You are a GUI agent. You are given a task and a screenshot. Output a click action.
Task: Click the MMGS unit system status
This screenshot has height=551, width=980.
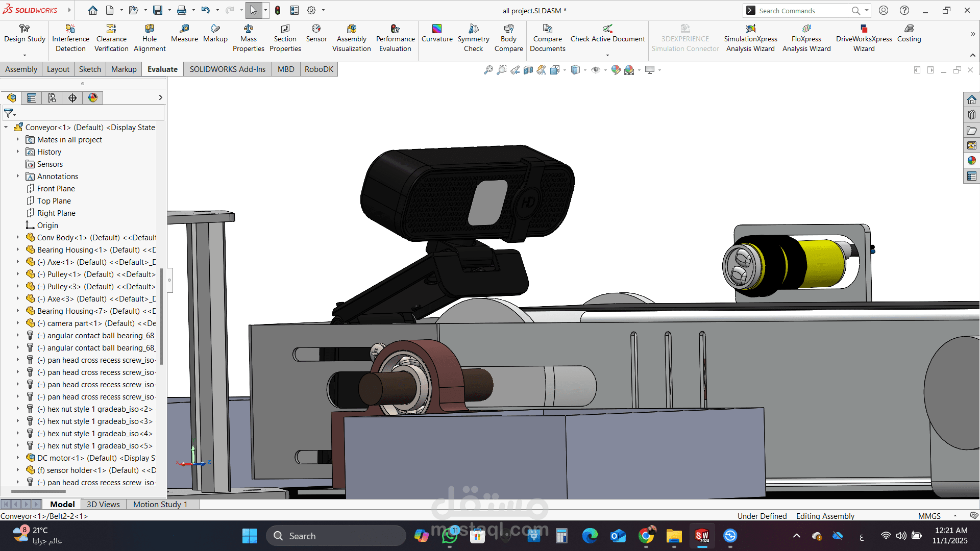(929, 516)
